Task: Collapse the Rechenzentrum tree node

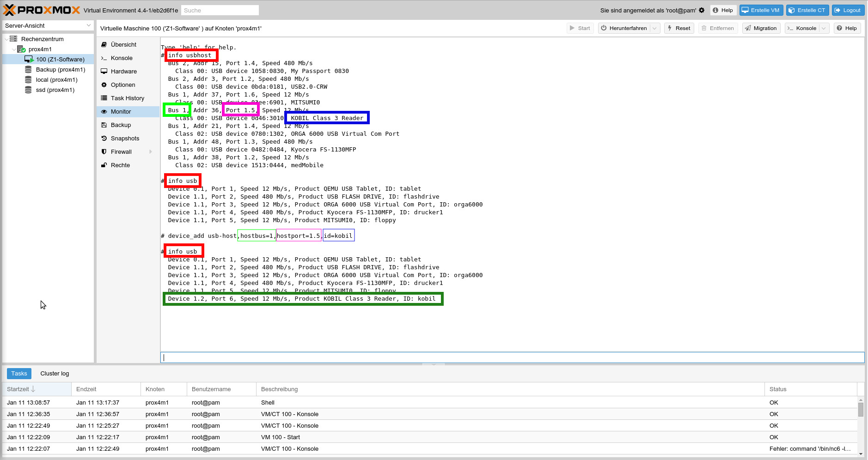Action: coord(6,39)
